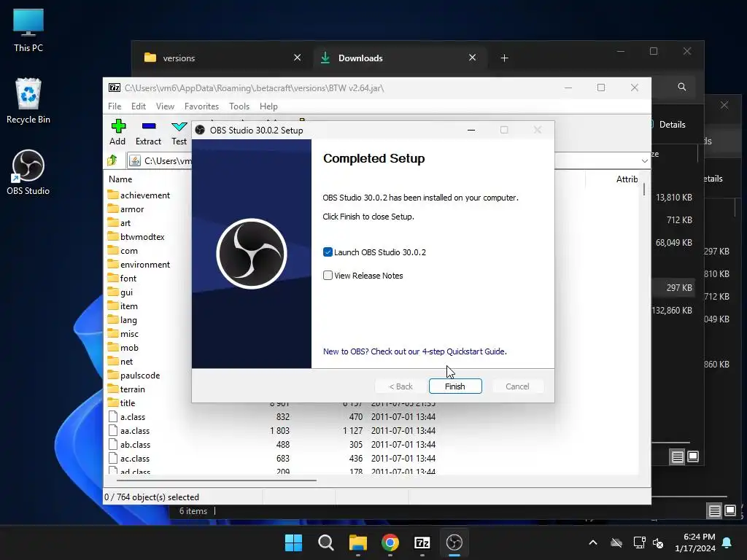
Task: Uncheck Launch OBS Studio 30.0.2 checkbox
Action: point(328,252)
